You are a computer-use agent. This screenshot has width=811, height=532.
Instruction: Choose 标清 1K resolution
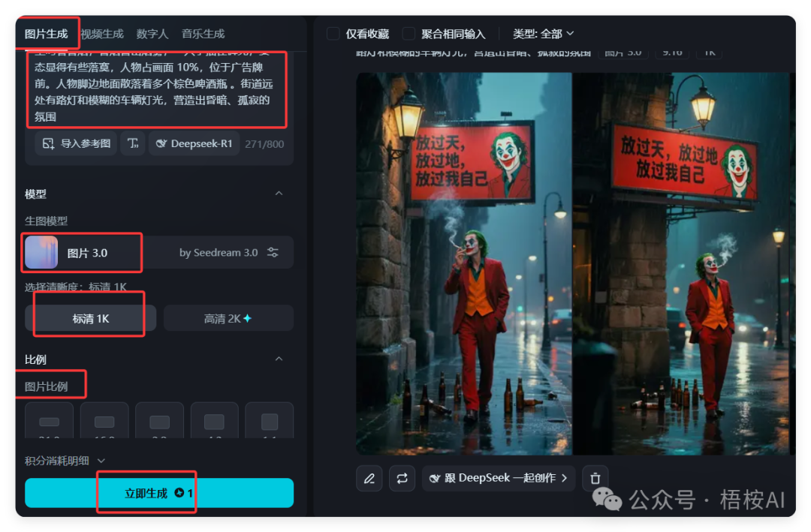(x=91, y=318)
